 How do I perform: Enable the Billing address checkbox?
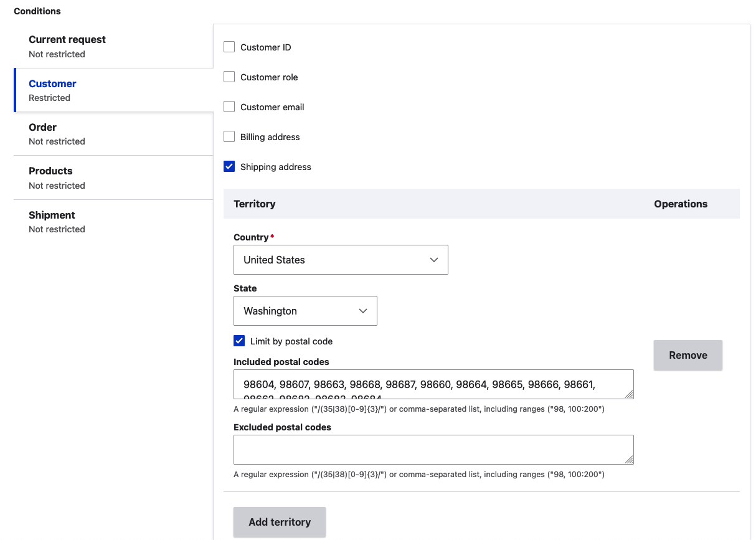[x=229, y=137]
